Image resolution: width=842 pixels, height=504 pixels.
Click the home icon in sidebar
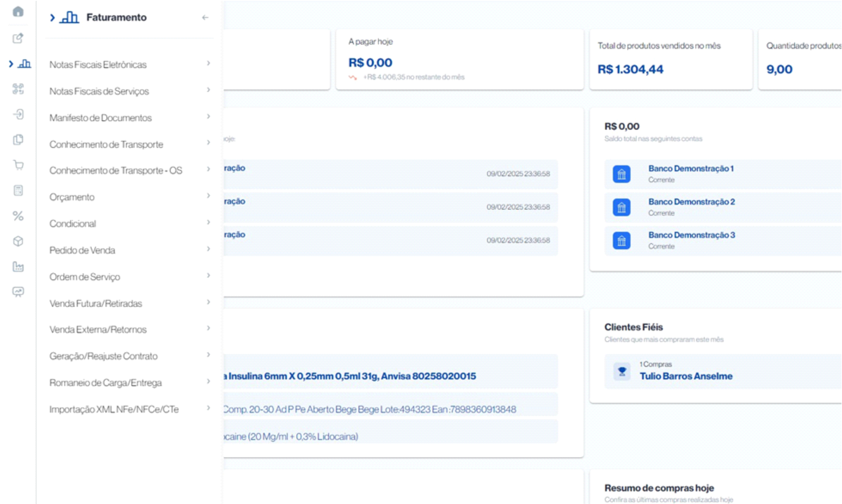pos(18,12)
